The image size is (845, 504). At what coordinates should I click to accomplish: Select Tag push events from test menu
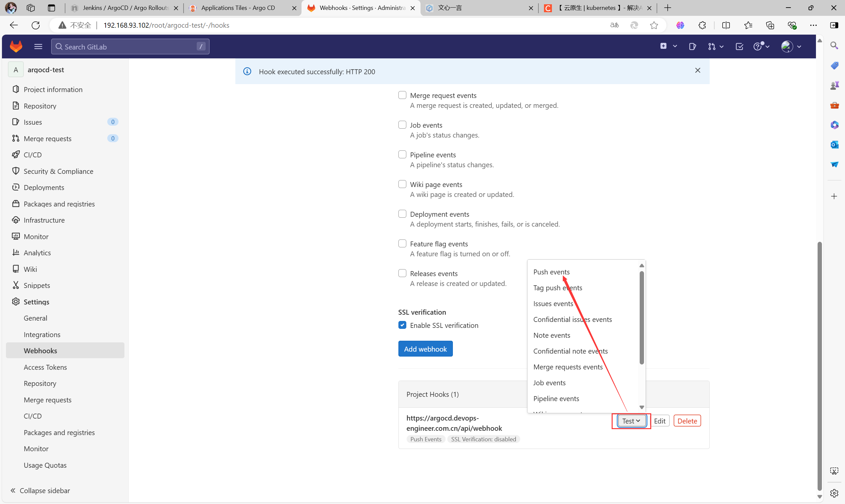pyautogui.click(x=558, y=288)
